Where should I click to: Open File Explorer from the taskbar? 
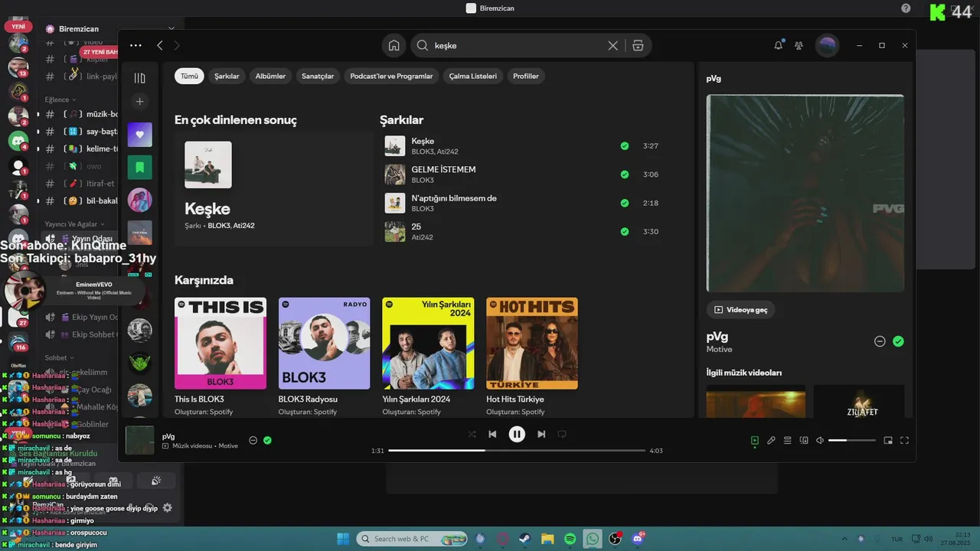click(x=547, y=539)
